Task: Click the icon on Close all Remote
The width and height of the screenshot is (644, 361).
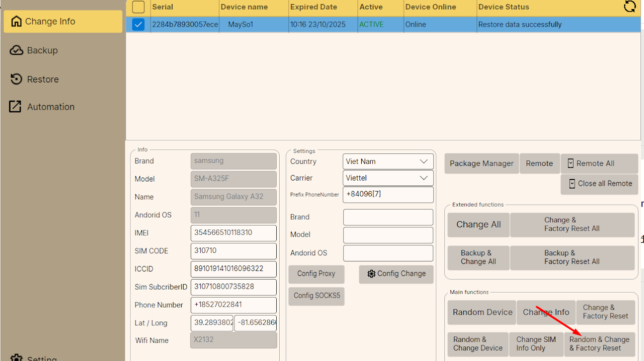Action: pyautogui.click(x=572, y=184)
